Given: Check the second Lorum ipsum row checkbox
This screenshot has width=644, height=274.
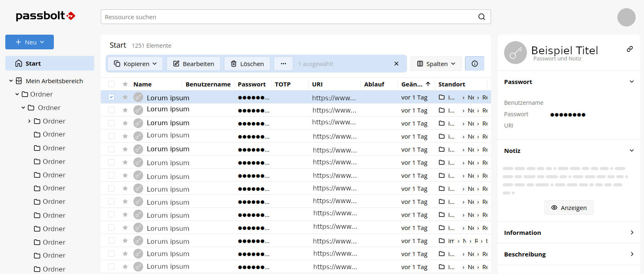Looking at the screenshot, I should tap(111, 110).
